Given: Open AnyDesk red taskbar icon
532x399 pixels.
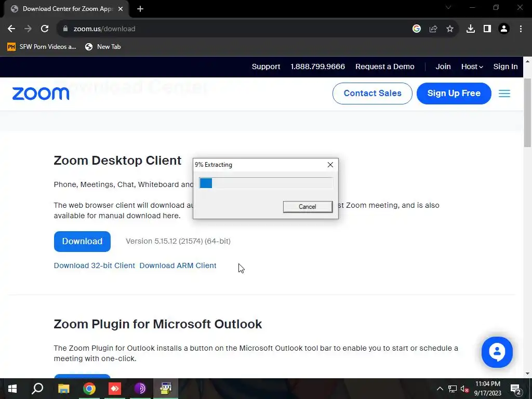Looking at the screenshot, I should pos(115,389).
